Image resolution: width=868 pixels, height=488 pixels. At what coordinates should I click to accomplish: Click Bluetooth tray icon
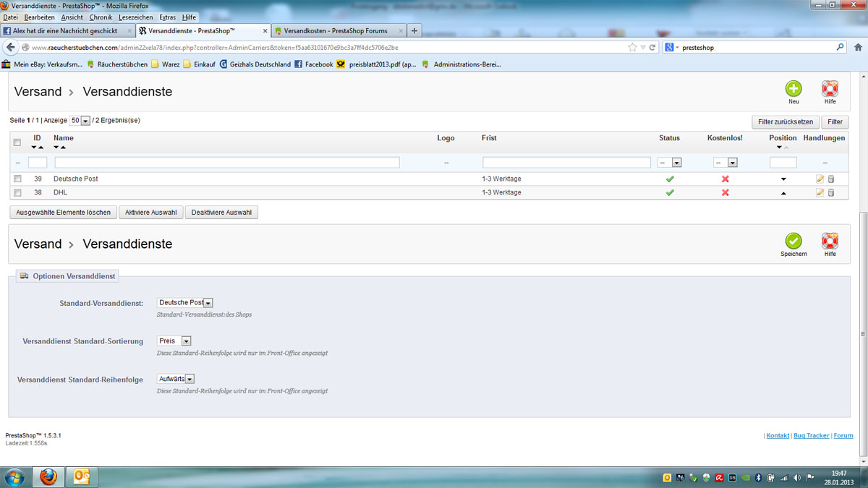(x=758, y=477)
